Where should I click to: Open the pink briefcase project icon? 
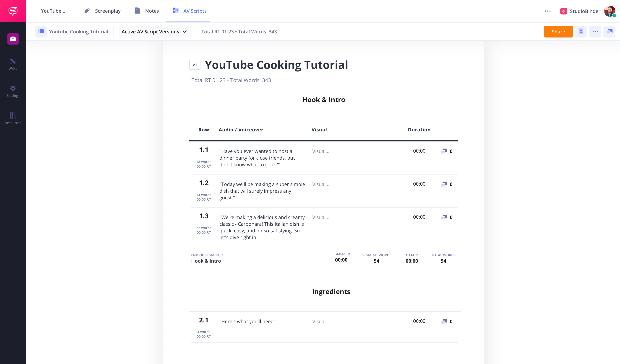13,39
